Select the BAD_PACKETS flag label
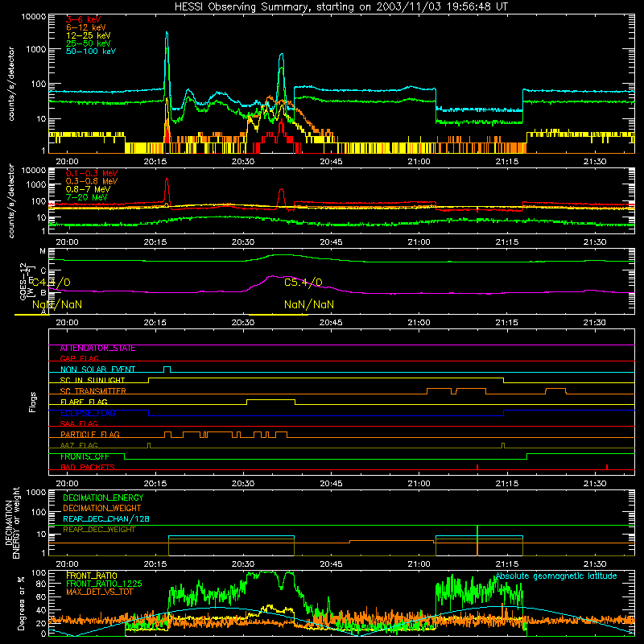The height and width of the screenshot is (644, 644). [88, 467]
